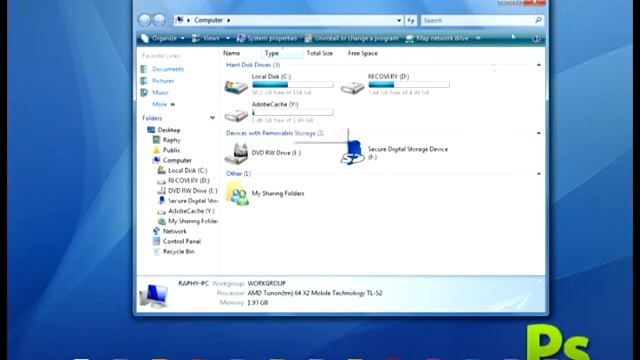The width and height of the screenshot is (640, 360).
Task: Click AdobeCache (Y:) usage bar
Action: point(293,112)
